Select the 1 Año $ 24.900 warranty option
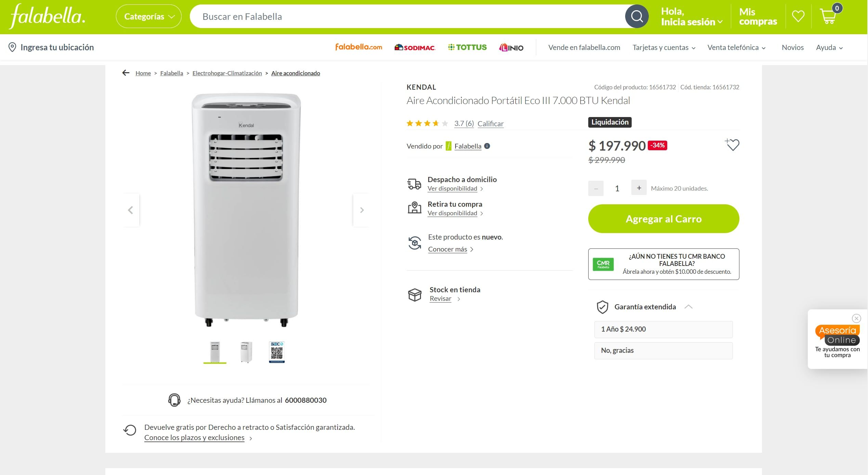 pyautogui.click(x=663, y=329)
